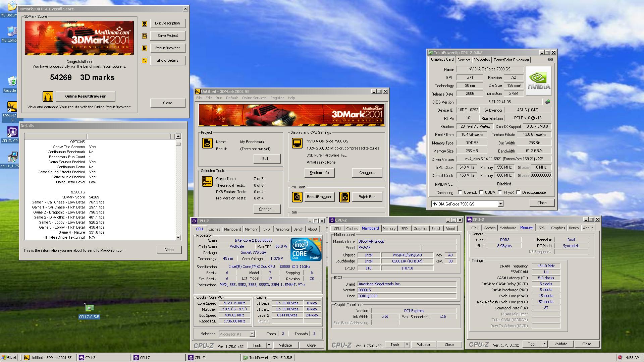Click the 3DMark2001 banner image in score window
The height and width of the screenshot is (362, 644).
click(x=79, y=38)
